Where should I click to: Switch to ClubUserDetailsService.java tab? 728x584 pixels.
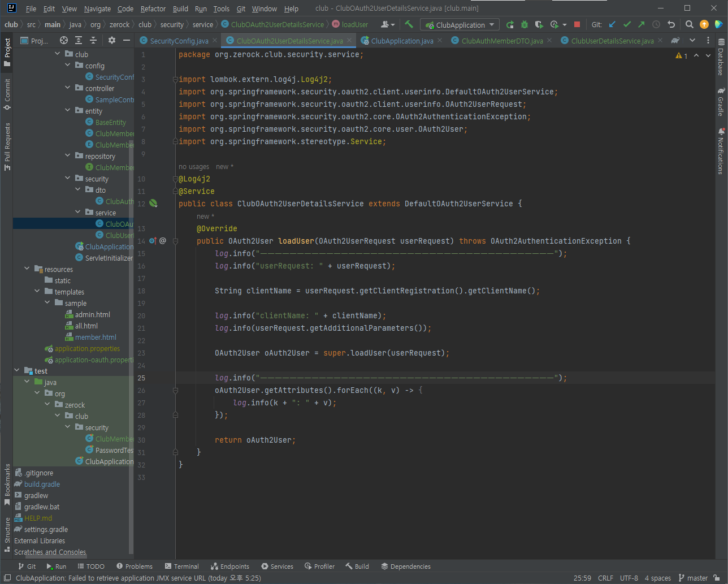coord(612,41)
